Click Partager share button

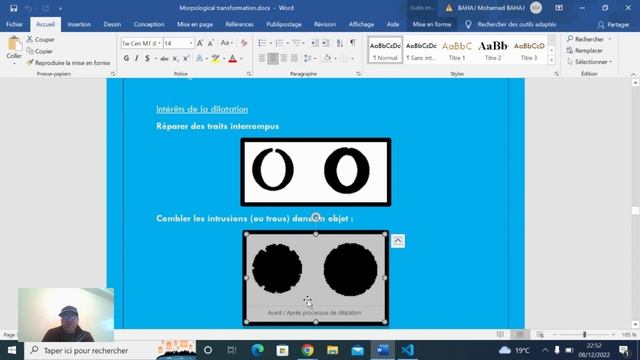coord(613,25)
